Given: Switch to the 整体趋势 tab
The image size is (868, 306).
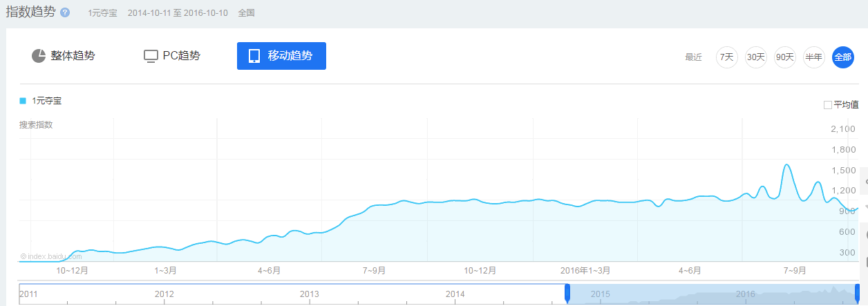Looking at the screenshot, I should point(64,56).
